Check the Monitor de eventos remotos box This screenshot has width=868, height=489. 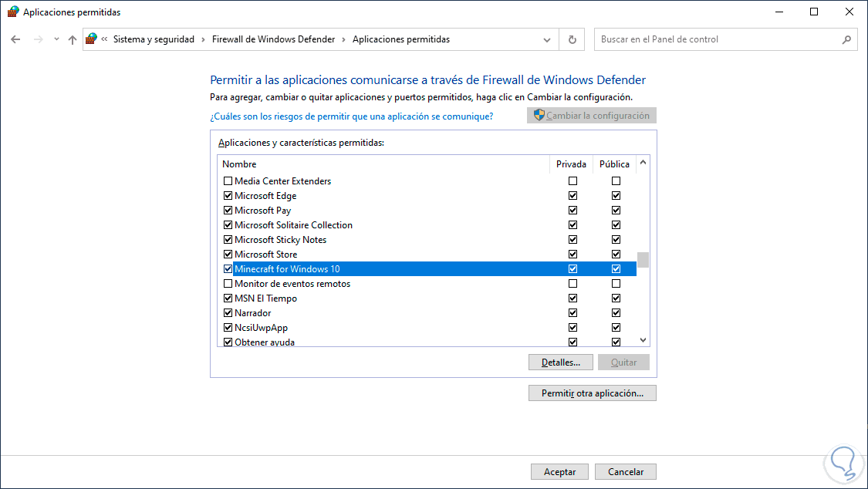[228, 284]
